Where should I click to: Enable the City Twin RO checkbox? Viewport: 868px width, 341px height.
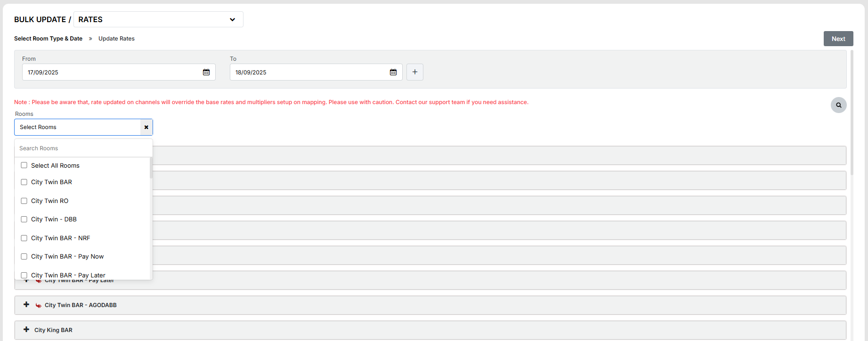click(24, 201)
